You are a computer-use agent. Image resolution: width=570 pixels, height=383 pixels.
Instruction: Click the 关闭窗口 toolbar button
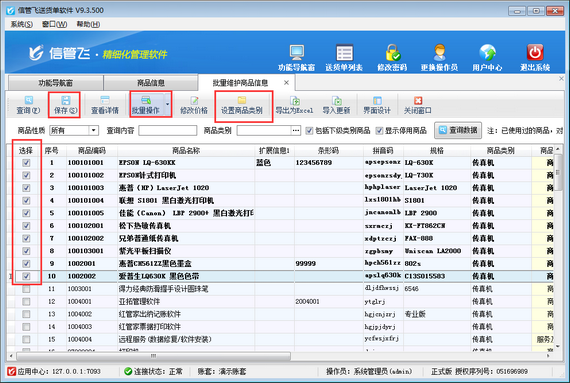tap(418, 105)
